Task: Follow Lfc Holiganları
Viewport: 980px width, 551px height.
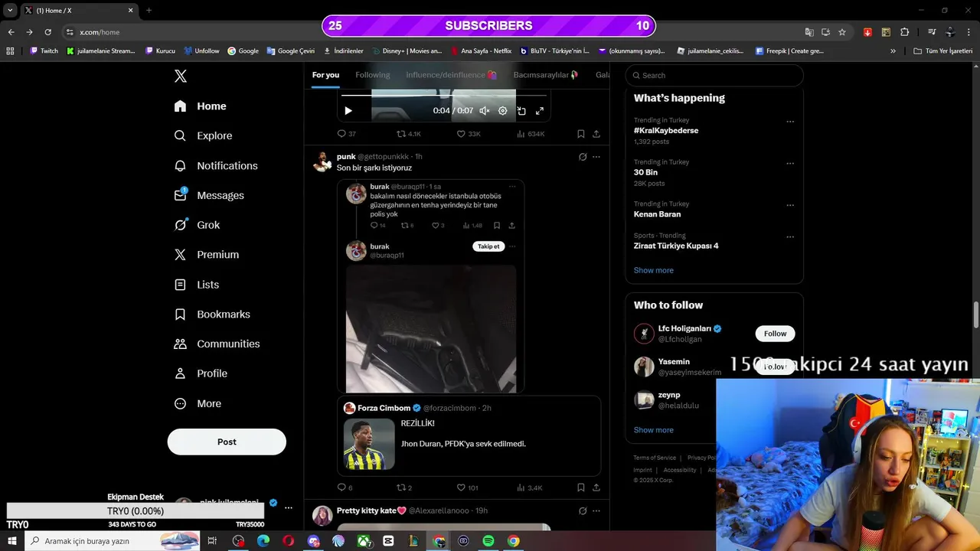Action: pyautogui.click(x=775, y=334)
